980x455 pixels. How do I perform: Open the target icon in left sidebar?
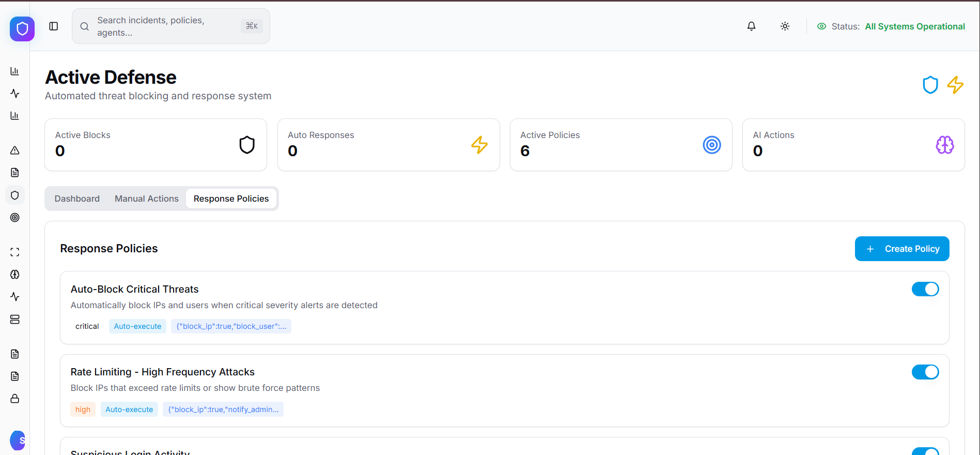coord(15,218)
